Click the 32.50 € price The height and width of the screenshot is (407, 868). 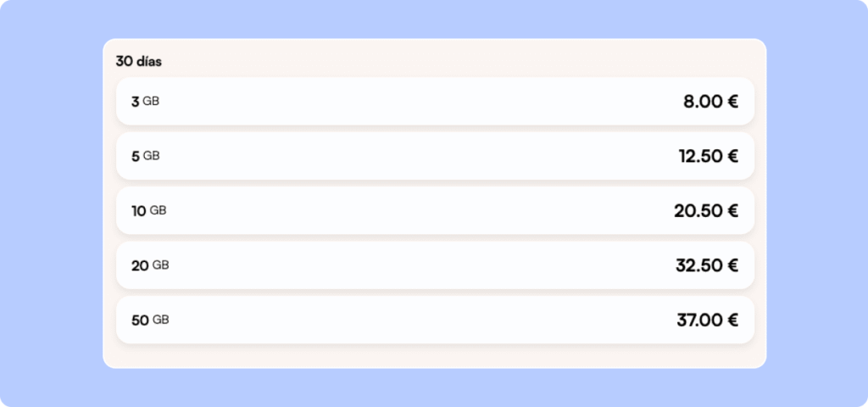pos(707,265)
